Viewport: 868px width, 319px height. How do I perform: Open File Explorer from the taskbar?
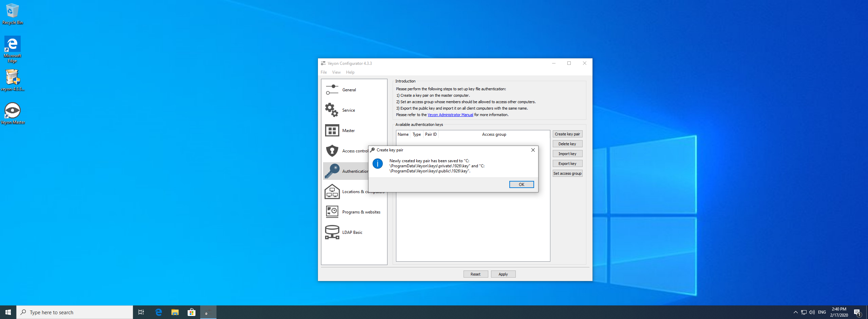pos(175,312)
